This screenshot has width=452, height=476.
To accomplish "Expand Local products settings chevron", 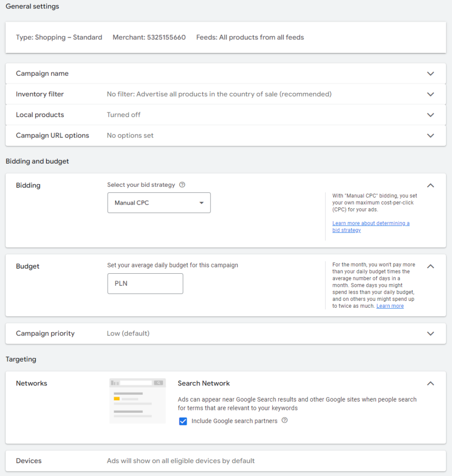I will point(431,115).
